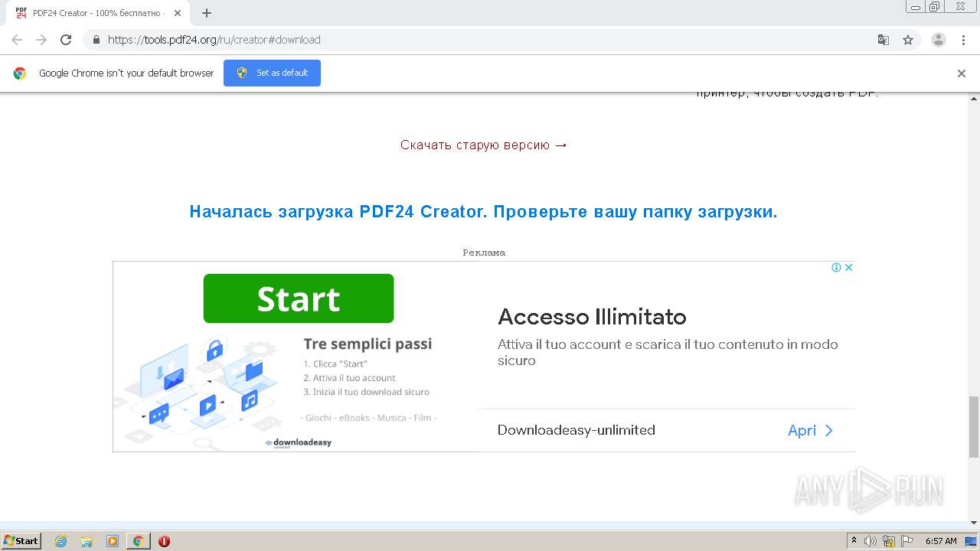Screen dimensions: 980x551
Task: Click the address bar URL
Action: pos(214,40)
